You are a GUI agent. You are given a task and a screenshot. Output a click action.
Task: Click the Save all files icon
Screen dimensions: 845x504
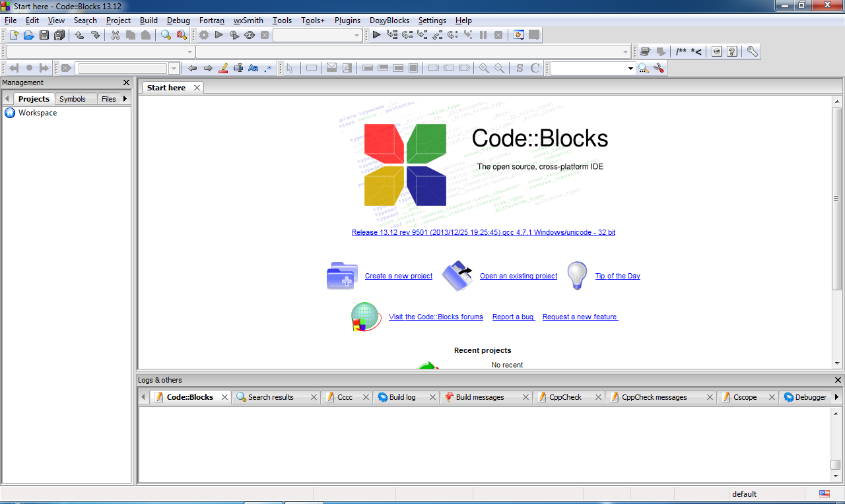pyautogui.click(x=59, y=35)
